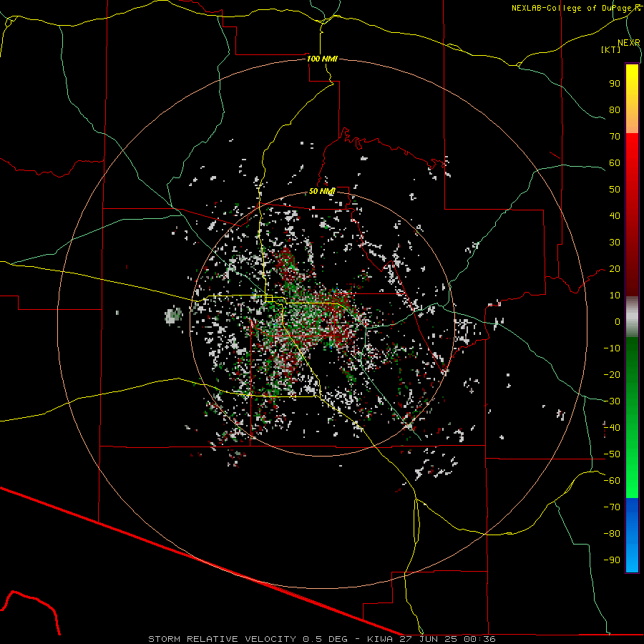Click the isolated gray echo blob west of 50 NMI ring
The width and height of the screenshot is (644, 644).
click(173, 316)
